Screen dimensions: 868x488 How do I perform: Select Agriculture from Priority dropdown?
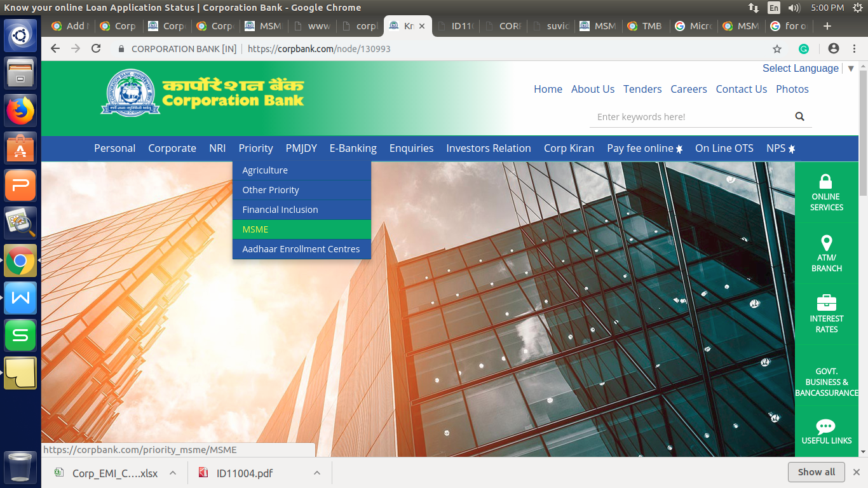(302, 170)
